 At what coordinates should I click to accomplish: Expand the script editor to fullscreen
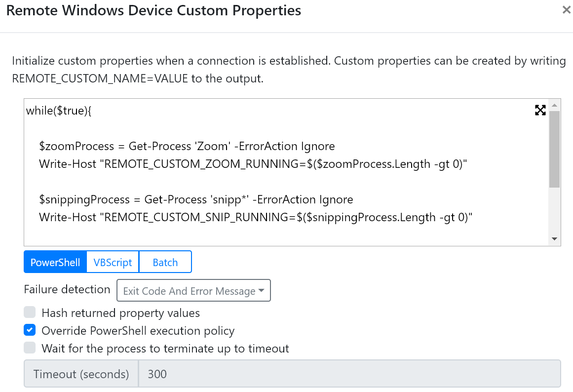[540, 111]
